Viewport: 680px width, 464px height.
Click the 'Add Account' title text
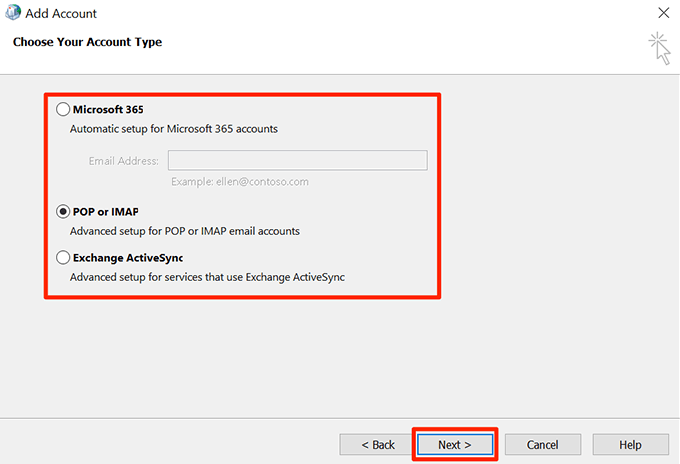pos(61,13)
